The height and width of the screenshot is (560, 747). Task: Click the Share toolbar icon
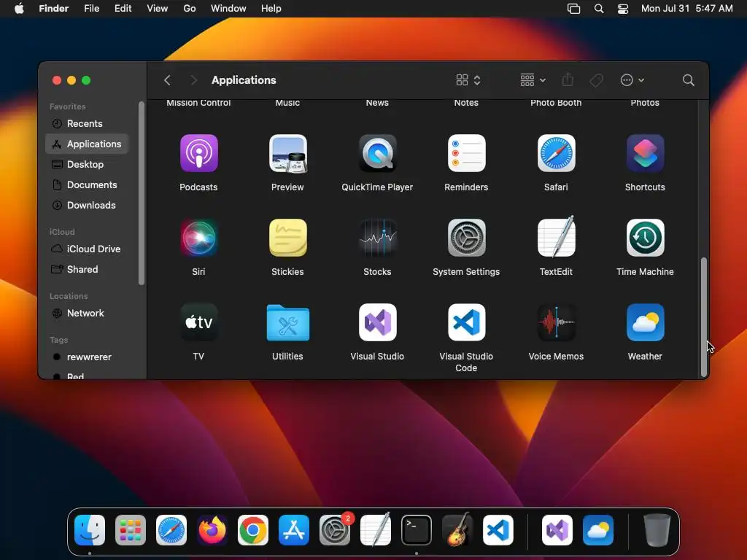point(567,80)
